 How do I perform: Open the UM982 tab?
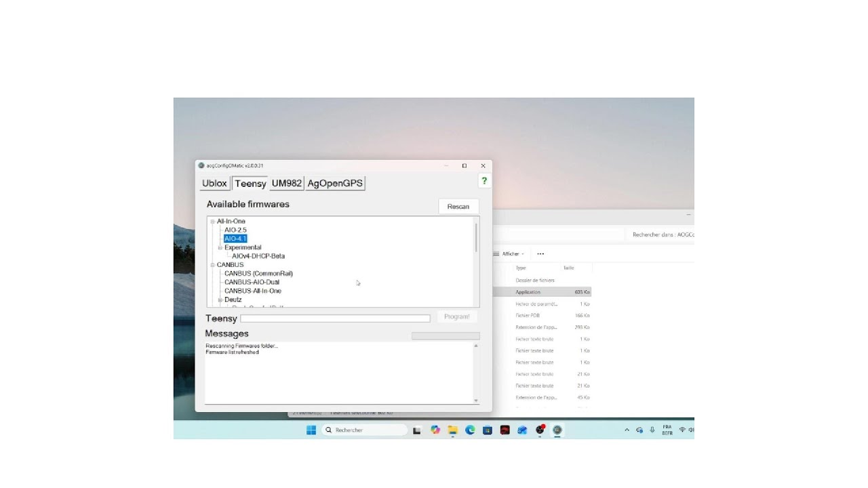(x=286, y=183)
